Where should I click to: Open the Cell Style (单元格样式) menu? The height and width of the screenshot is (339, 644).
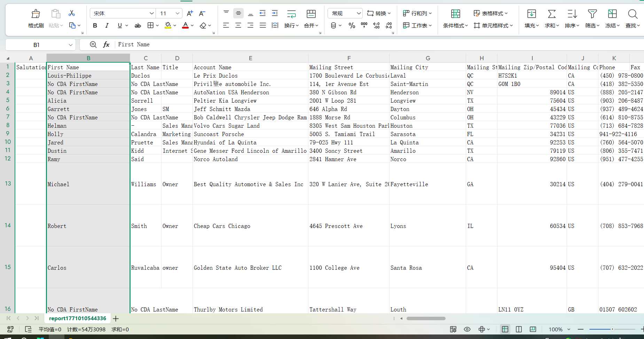493,25
